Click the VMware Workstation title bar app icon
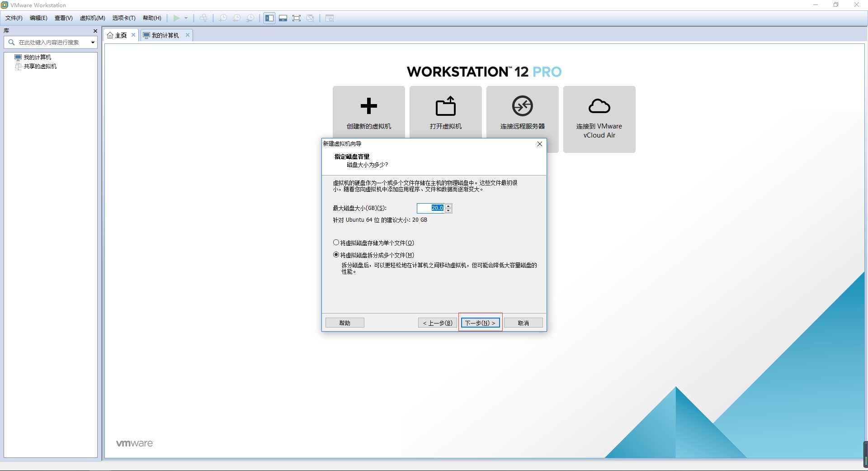This screenshot has height=471, width=868. point(5,5)
